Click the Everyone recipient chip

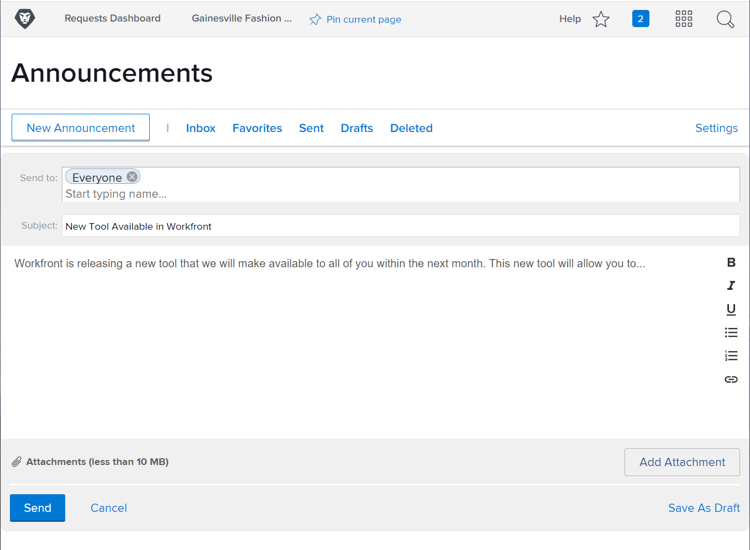coord(102,177)
